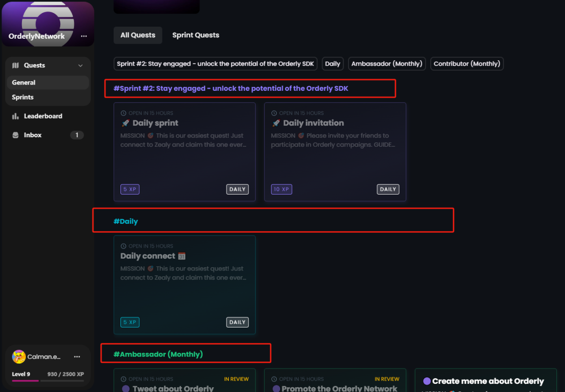Filter by the Daily category chip
This screenshot has height=392, width=565.
pos(332,64)
